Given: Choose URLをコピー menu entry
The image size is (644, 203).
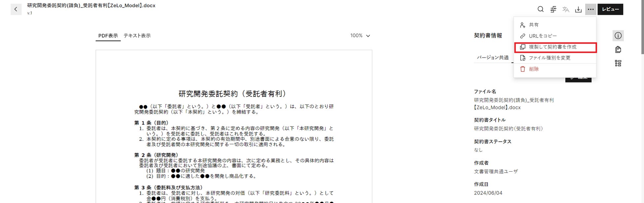Looking at the screenshot, I should point(555,36).
